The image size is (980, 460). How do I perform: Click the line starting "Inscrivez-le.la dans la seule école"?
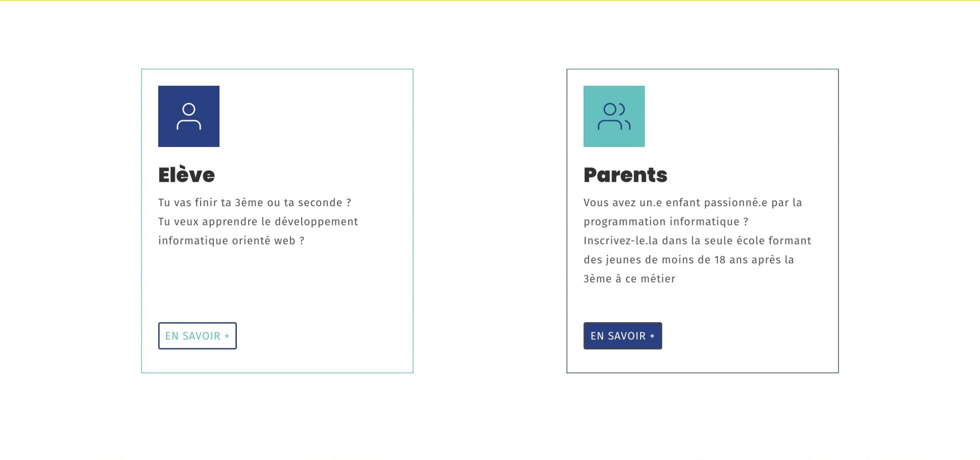697,240
